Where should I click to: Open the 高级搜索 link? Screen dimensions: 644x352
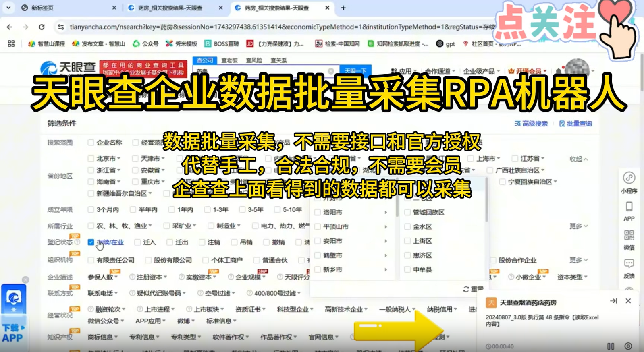[531, 124]
